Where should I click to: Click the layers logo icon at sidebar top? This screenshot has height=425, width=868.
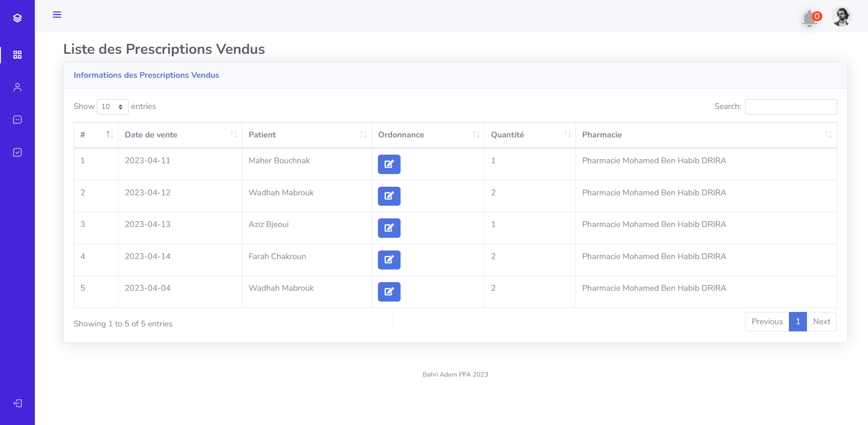[x=17, y=18]
